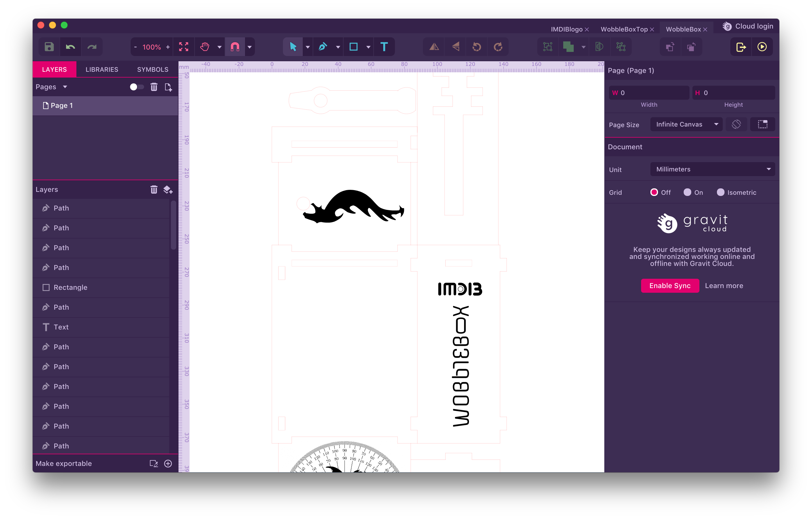
Task: Click the fit page to content icon
Action: 762,125
